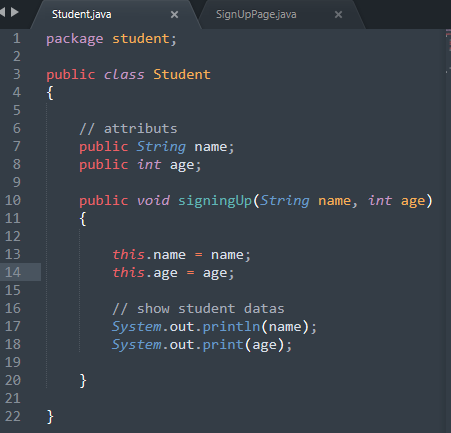
Task: Click 'print' method call on line 18
Action: [x=223, y=345]
